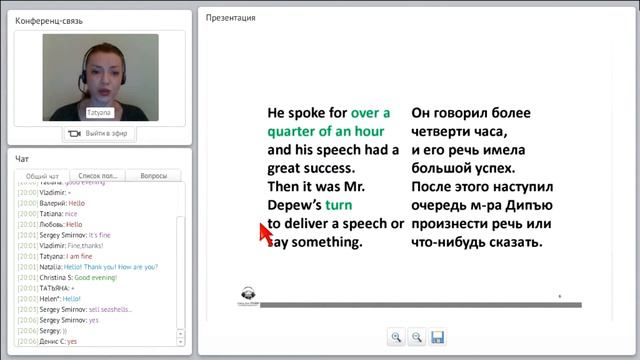This screenshot has height=360, width=640.
Task: Zoom in on the presentation slide
Action: (x=396, y=337)
